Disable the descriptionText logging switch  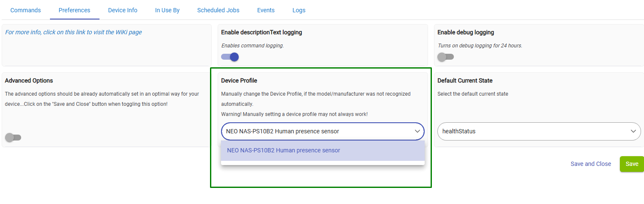click(230, 57)
